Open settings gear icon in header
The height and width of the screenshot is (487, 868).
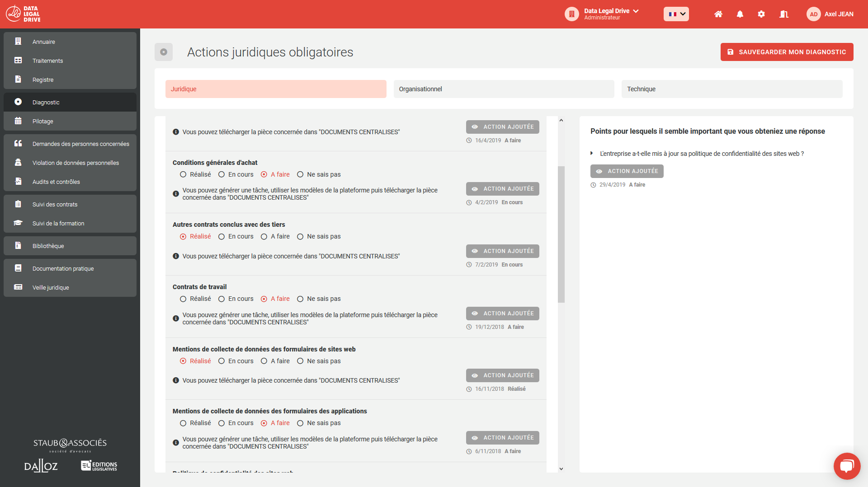pos(761,14)
